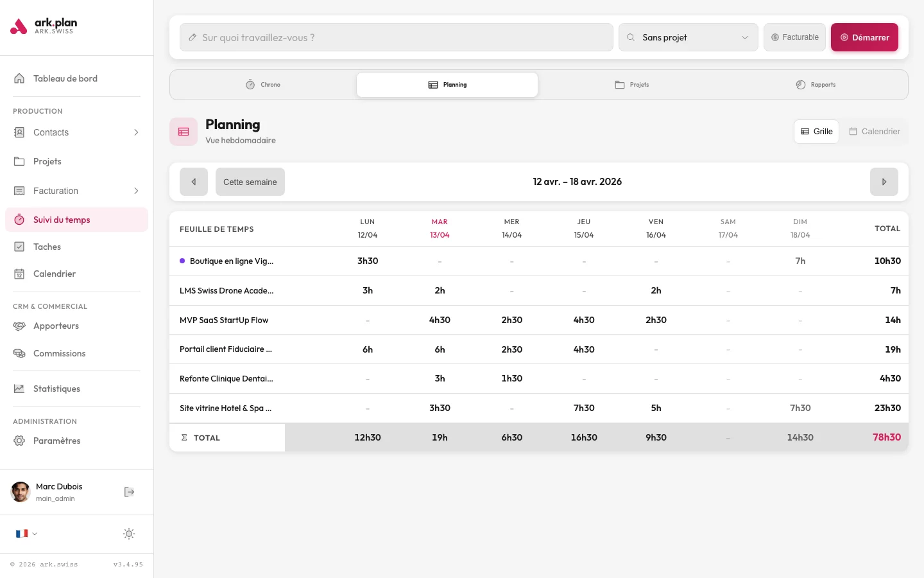Advance to next week with right arrow
924x578 pixels.
click(884, 182)
